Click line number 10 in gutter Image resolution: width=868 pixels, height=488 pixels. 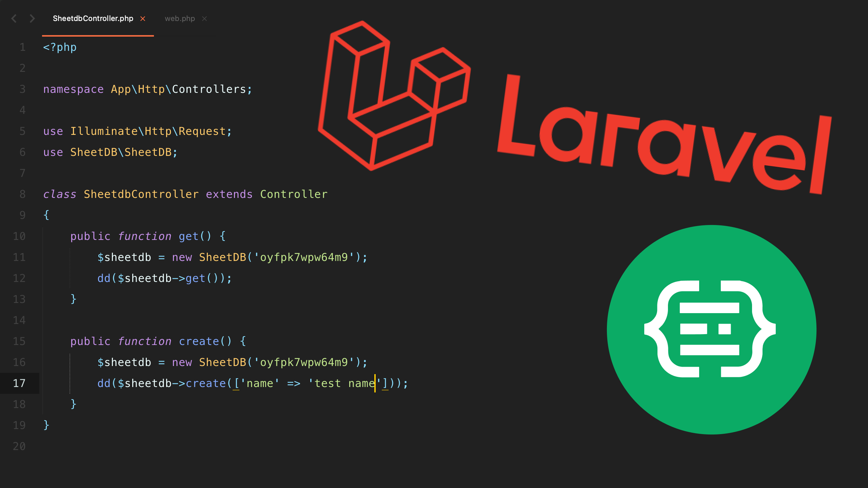pyautogui.click(x=19, y=236)
